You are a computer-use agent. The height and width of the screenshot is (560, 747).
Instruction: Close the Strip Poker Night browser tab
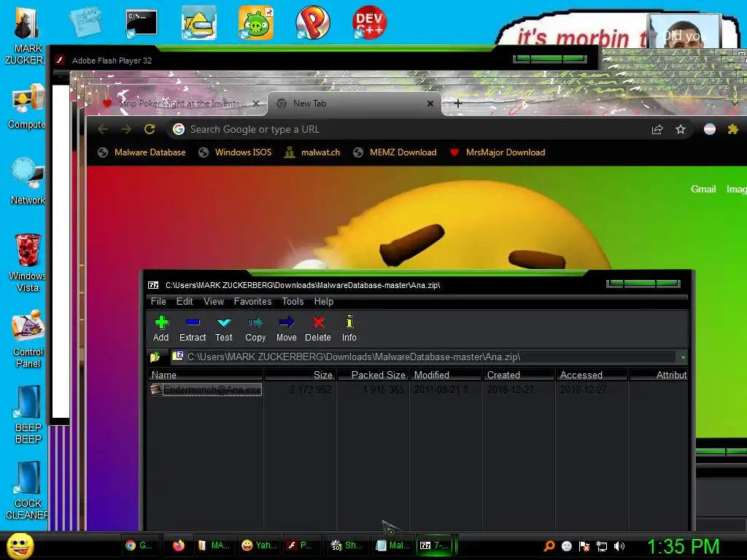pos(256,104)
